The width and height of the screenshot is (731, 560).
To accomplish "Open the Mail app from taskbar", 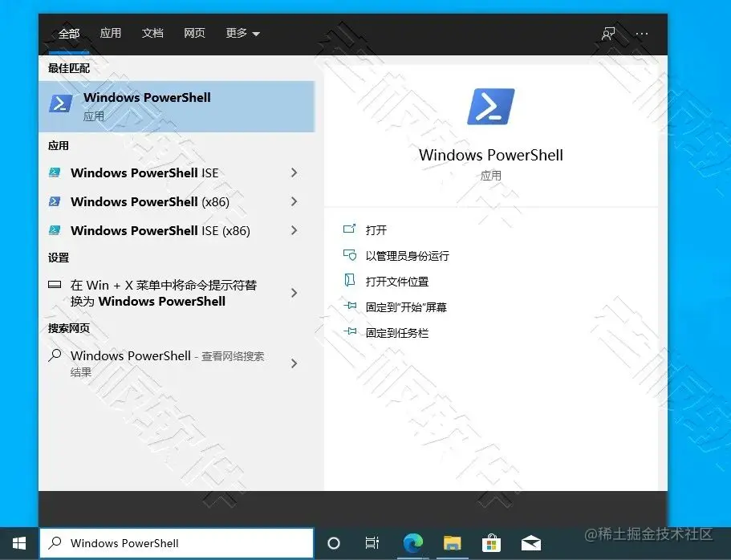I will coord(531,543).
